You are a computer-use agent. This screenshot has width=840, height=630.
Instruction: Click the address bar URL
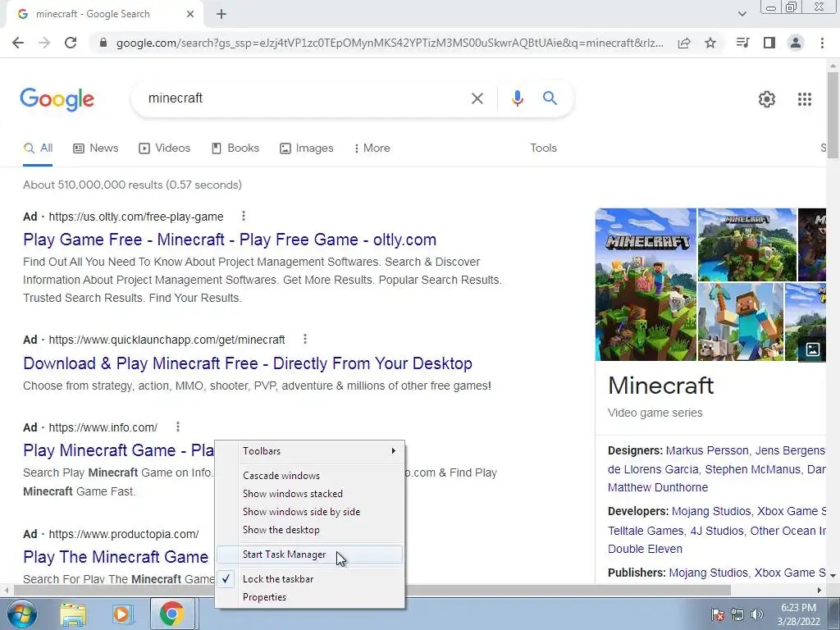[x=390, y=43]
